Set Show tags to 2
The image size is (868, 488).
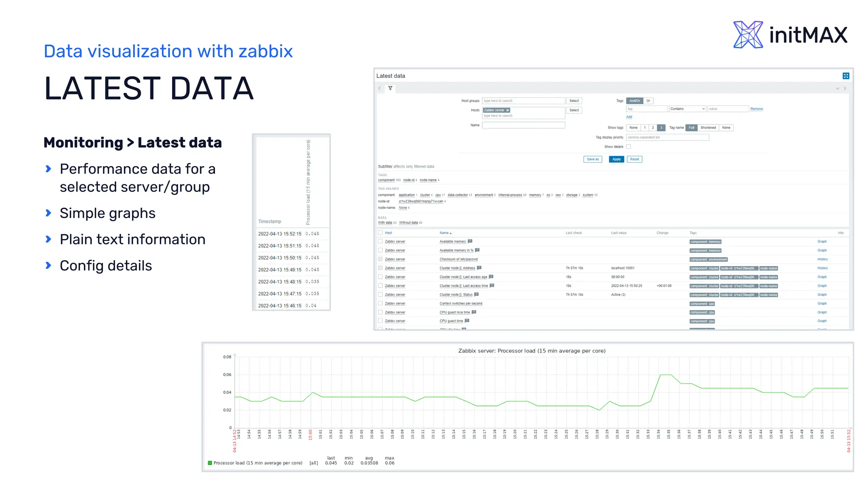pyautogui.click(x=653, y=128)
